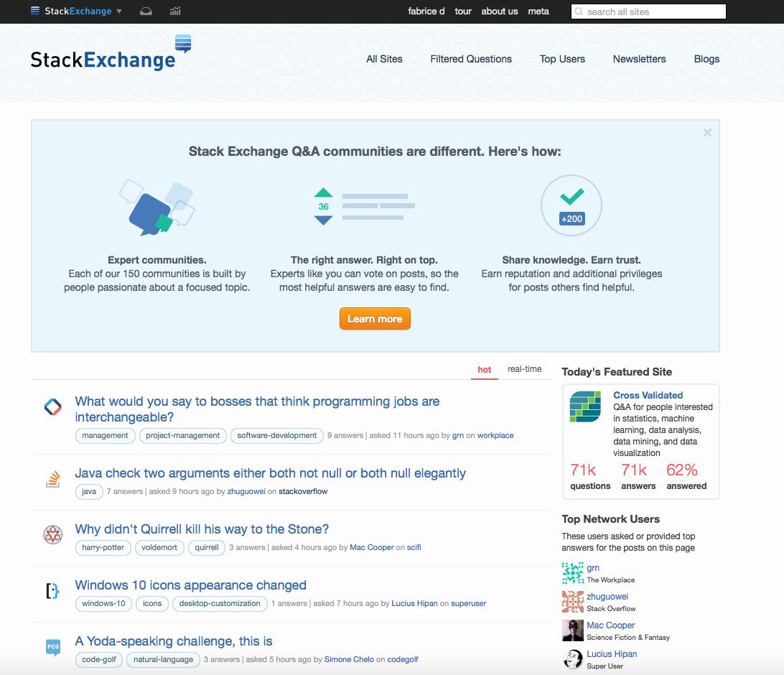
Task: Click the Workplace site icon beside bosses question
Action: (52, 406)
